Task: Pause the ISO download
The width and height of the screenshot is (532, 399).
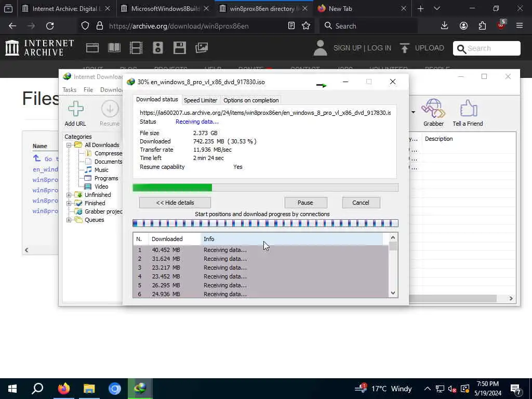Action: tap(305, 203)
